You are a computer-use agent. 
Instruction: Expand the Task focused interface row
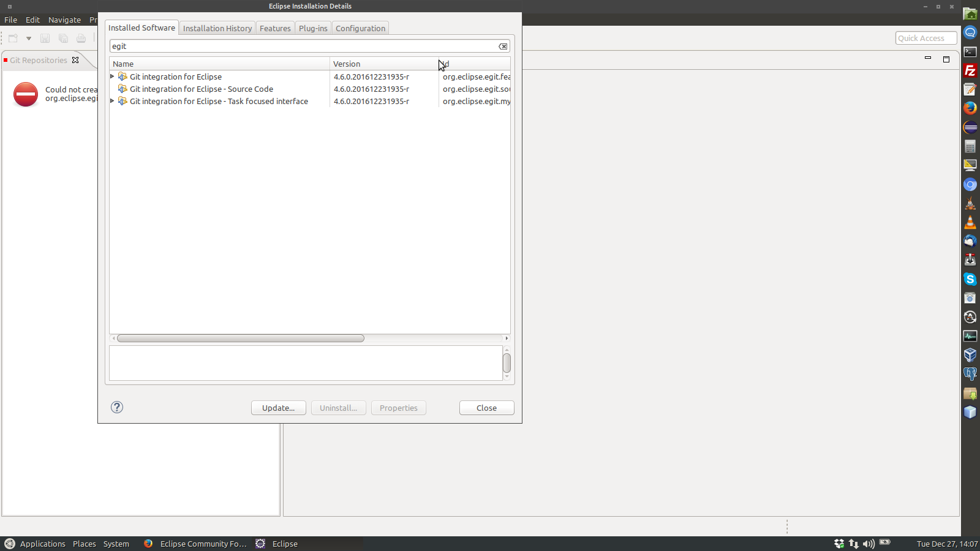click(x=112, y=101)
